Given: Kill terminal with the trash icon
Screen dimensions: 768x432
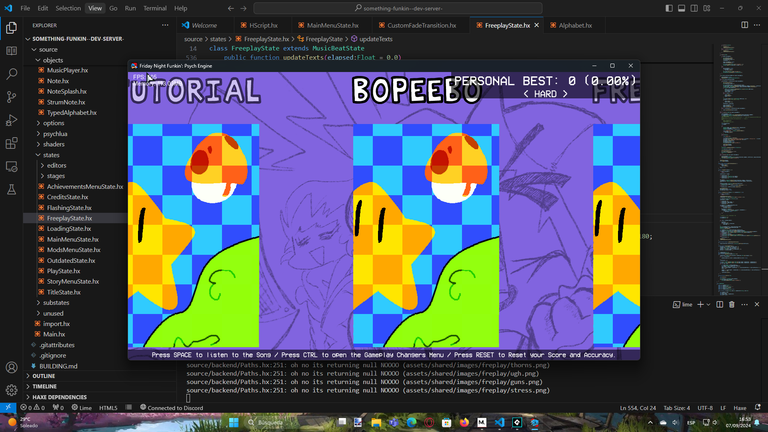Looking at the screenshot, I should [x=732, y=305].
